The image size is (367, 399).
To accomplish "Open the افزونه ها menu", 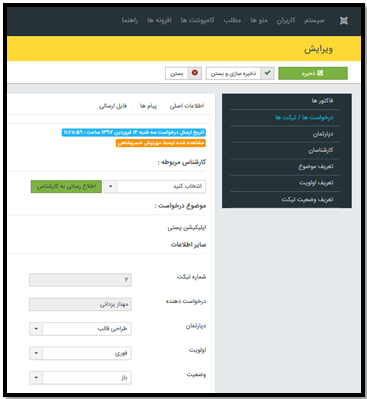I will point(159,21).
